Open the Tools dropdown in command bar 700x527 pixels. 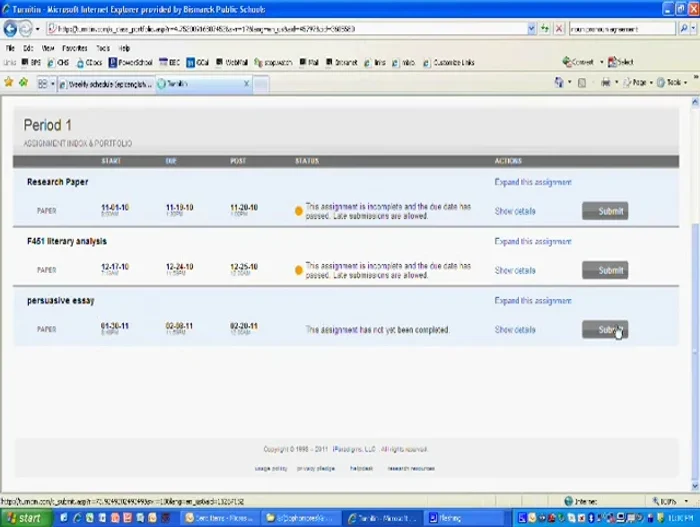pos(672,84)
